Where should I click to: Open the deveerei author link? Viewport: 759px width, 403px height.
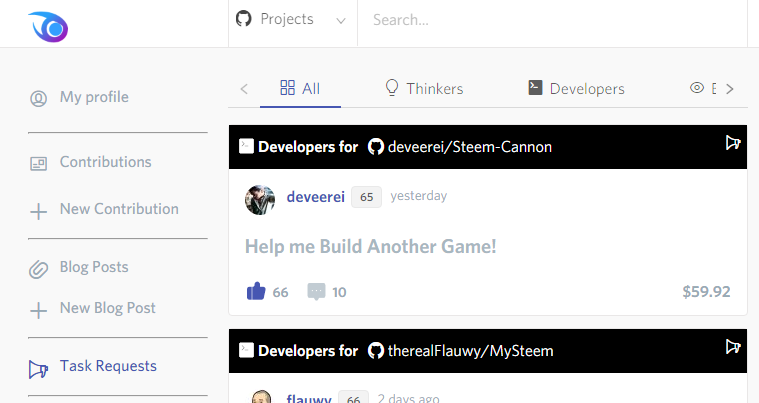[x=316, y=197]
